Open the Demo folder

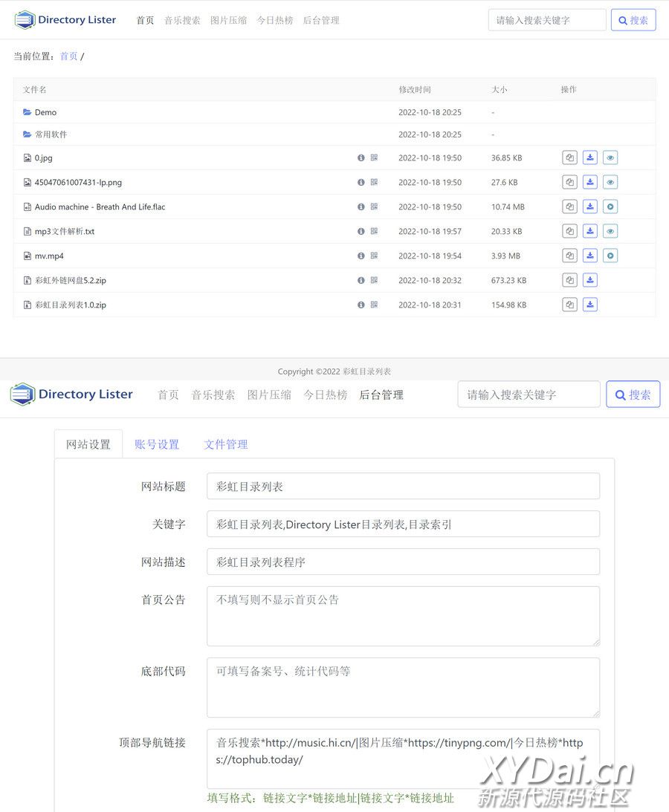[x=45, y=112]
